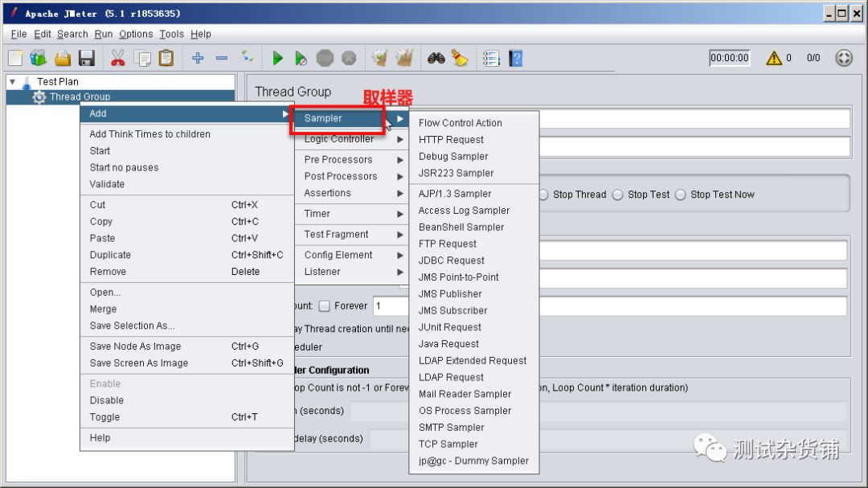Save the test plan with floppy icon

click(87, 58)
